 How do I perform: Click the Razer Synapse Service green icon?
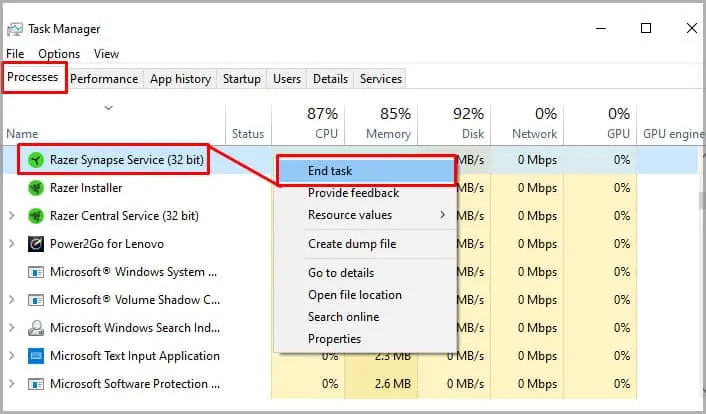[x=36, y=160]
